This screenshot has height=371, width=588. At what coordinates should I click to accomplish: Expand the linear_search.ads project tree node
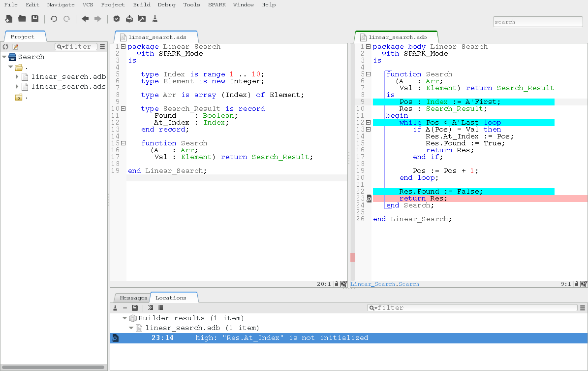click(x=17, y=86)
